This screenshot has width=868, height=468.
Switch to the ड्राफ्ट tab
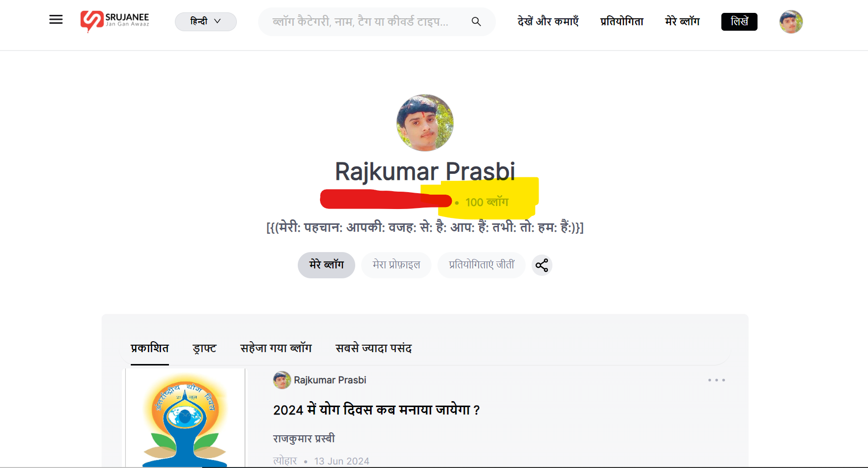[x=205, y=348]
